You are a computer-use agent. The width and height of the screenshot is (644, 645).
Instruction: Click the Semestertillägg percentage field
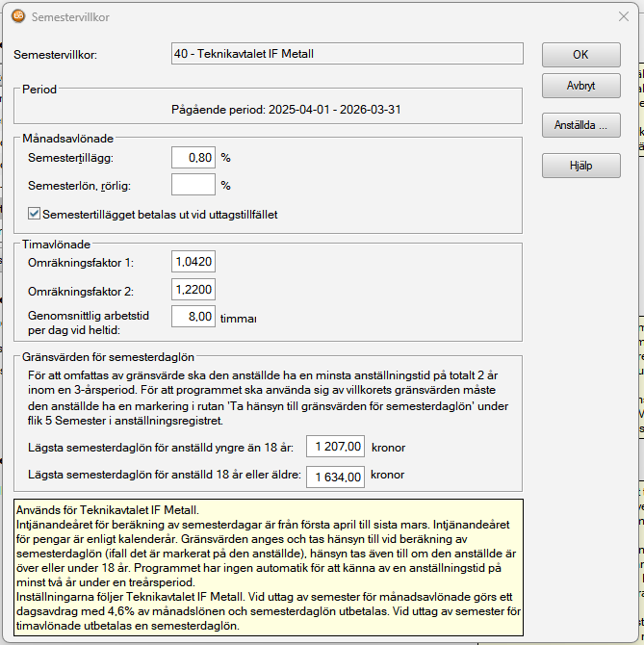193,157
